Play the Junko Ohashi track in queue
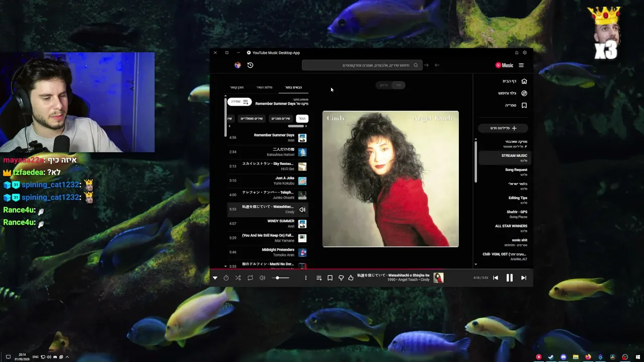This screenshot has width=644, height=362. tap(267, 195)
